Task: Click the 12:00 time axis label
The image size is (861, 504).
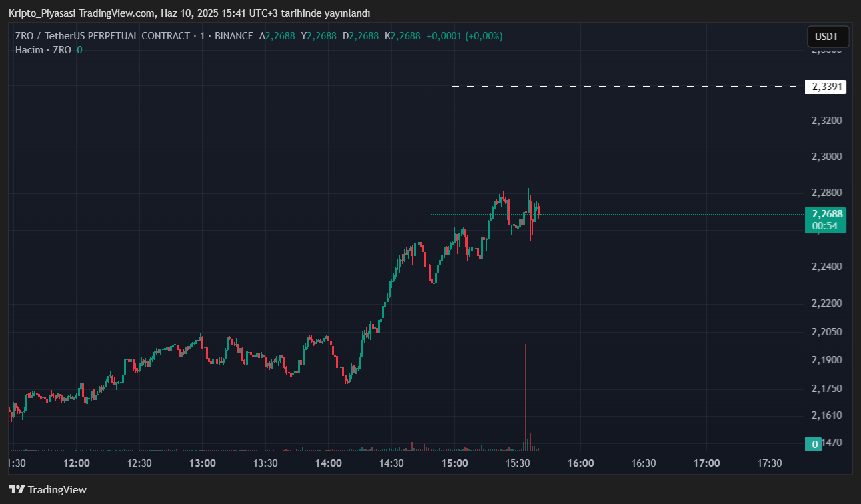Action: (76, 463)
